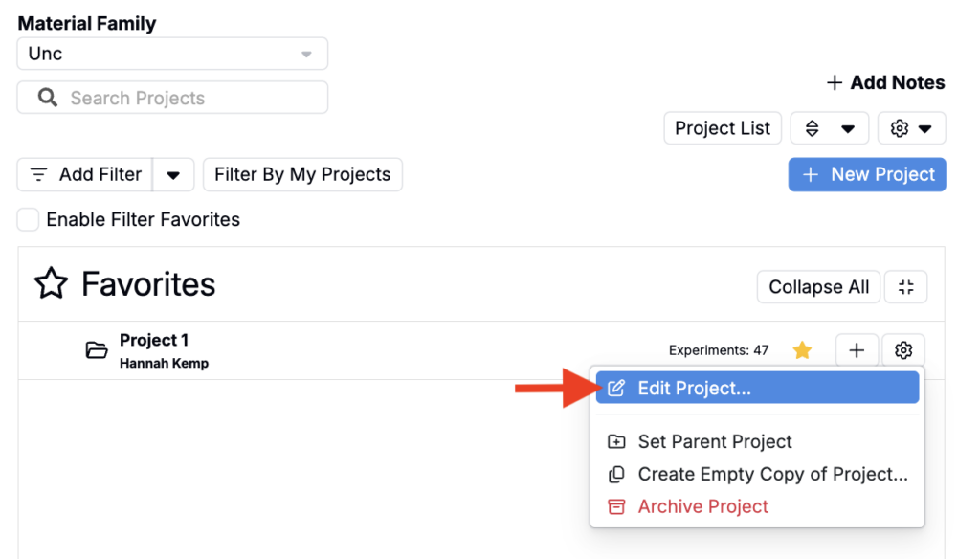Choose Create Empty Copy of Project
Viewport: 980px width, 559px height.
[x=757, y=474]
